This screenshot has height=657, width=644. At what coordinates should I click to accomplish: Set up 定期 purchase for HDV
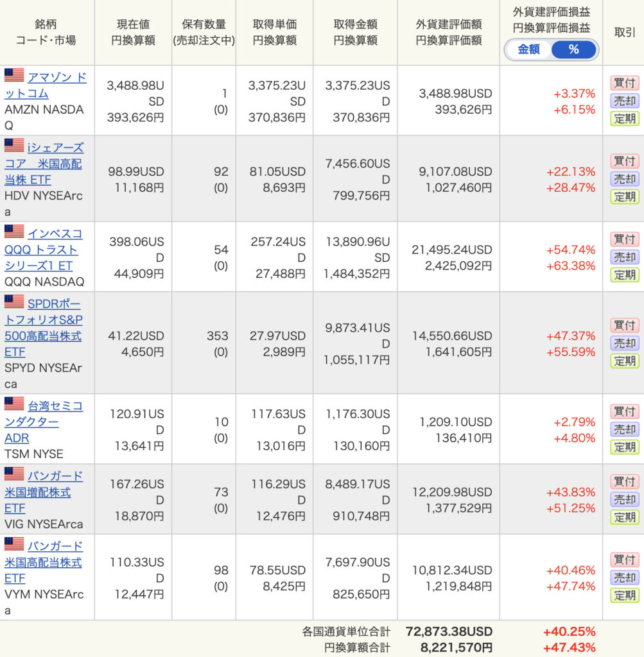point(624,196)
